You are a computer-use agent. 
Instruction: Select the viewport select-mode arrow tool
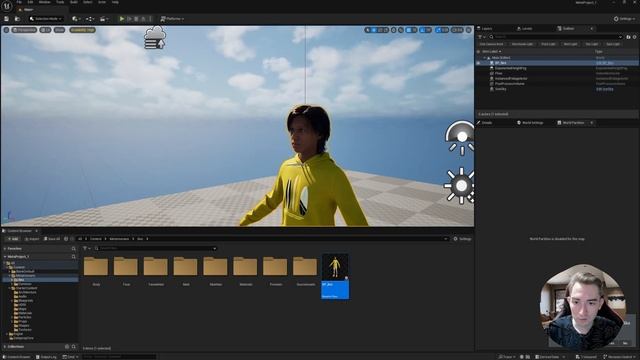[368, 30]
